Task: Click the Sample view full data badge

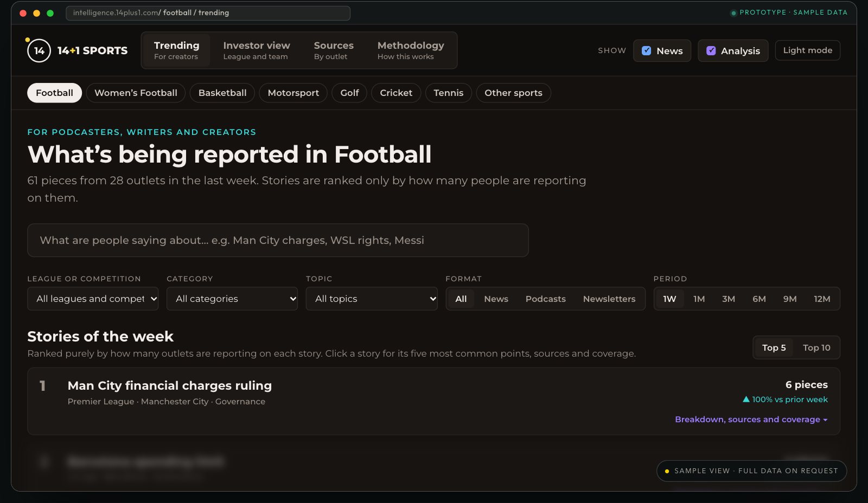Action: pyautogui.click(x=751, y=471)
